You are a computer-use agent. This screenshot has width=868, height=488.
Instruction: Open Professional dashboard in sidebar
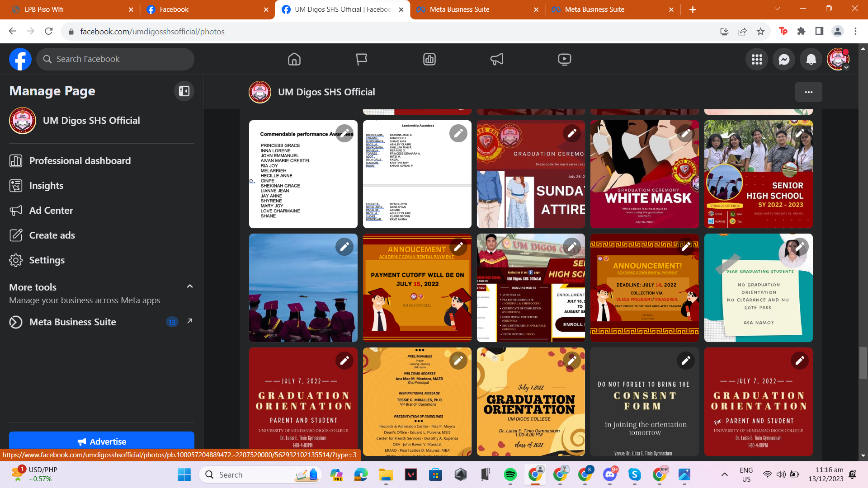click(x=102, y=161)
